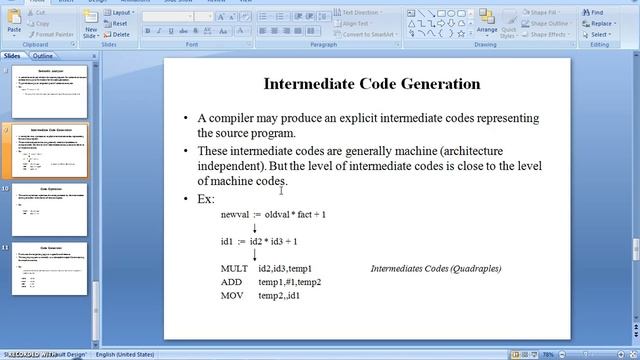
Task: Open Shape Outline dropdown
Action: 546,24
